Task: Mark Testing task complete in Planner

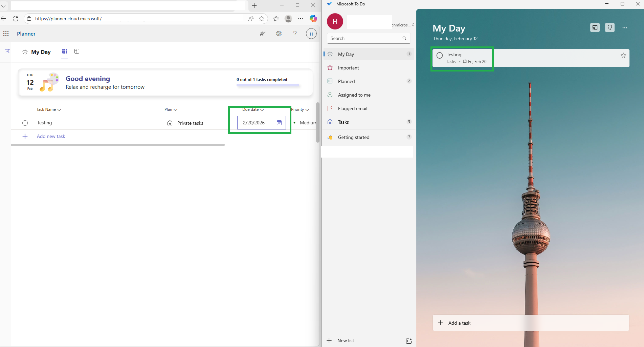Action: click(x=25, y=123)
